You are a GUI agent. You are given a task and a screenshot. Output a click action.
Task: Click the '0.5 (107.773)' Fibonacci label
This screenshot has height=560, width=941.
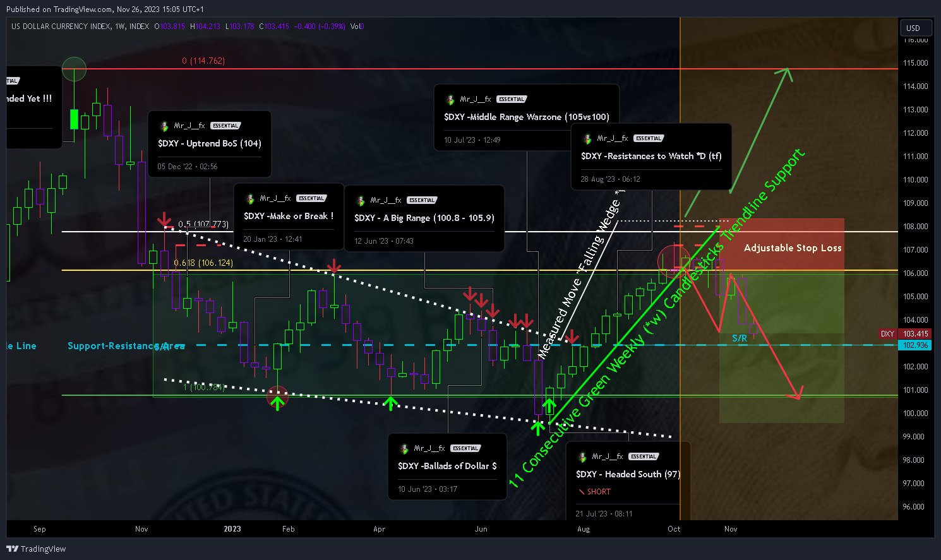tap(203, 224)
